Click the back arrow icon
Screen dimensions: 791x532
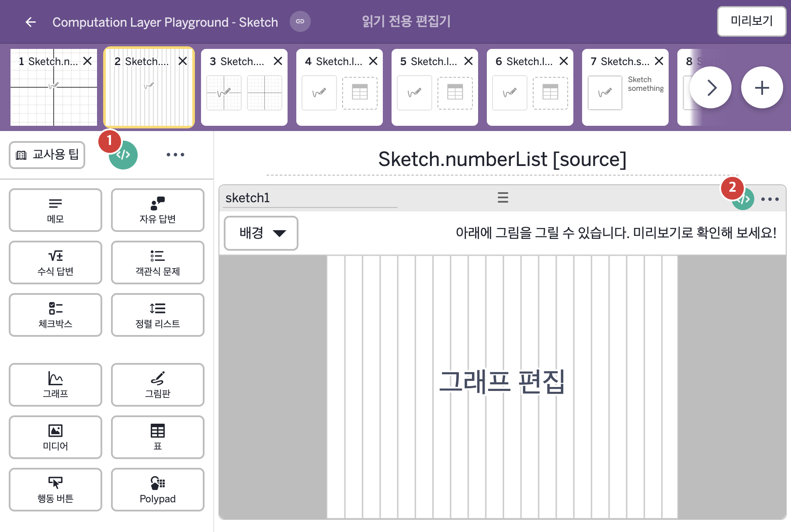(x=31, y=22)
